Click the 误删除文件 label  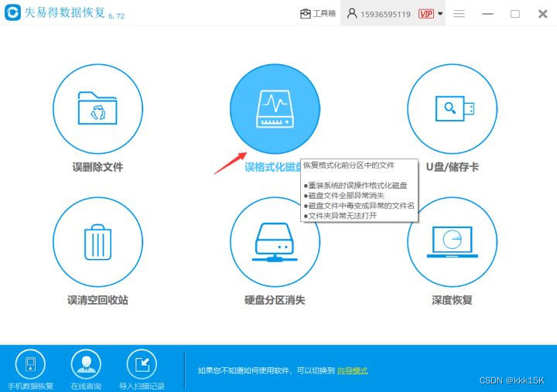[97, 167]
